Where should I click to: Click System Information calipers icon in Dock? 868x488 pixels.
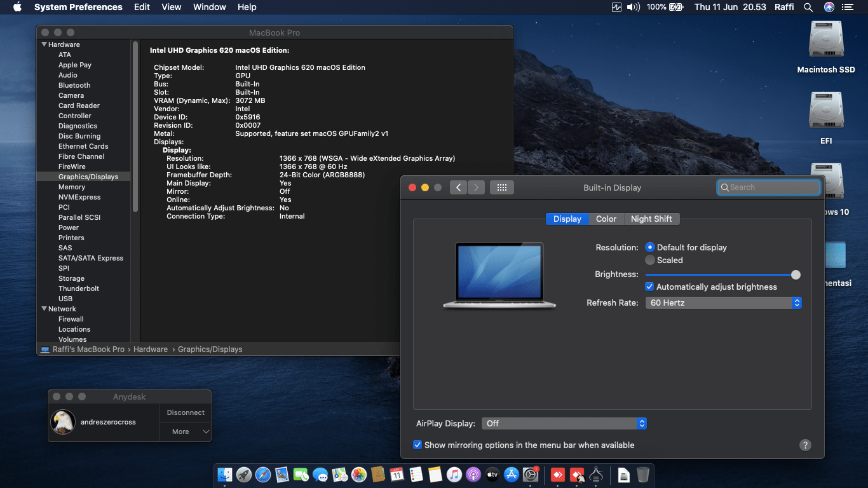coord(596,474)
